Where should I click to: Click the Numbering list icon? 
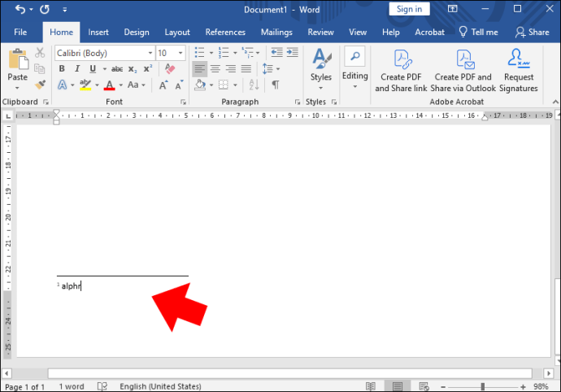tap(224, 53)
